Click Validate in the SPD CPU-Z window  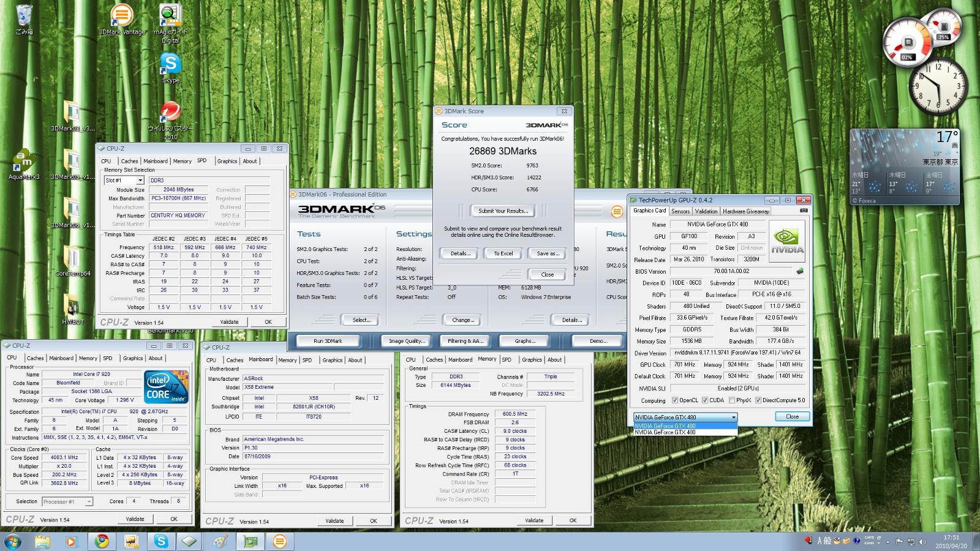230,321
